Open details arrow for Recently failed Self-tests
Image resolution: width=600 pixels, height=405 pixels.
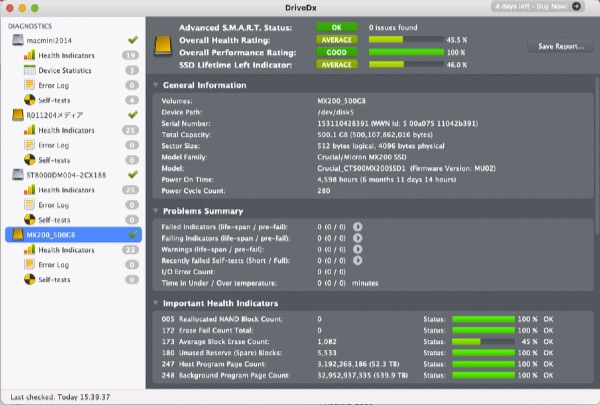click(357, 260)
